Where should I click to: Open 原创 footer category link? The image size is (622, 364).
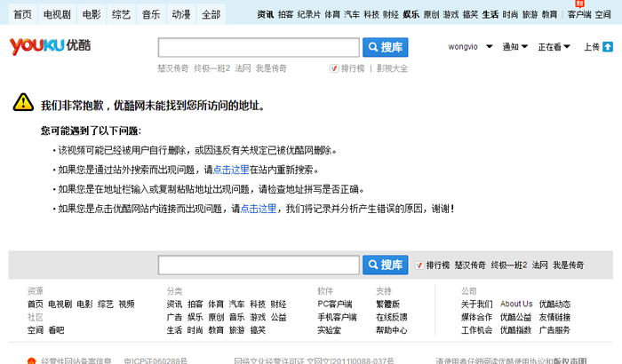216,317
